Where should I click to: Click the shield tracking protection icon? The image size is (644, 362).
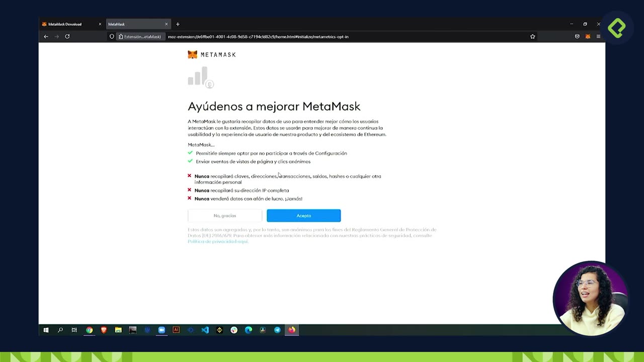[112, 37]
